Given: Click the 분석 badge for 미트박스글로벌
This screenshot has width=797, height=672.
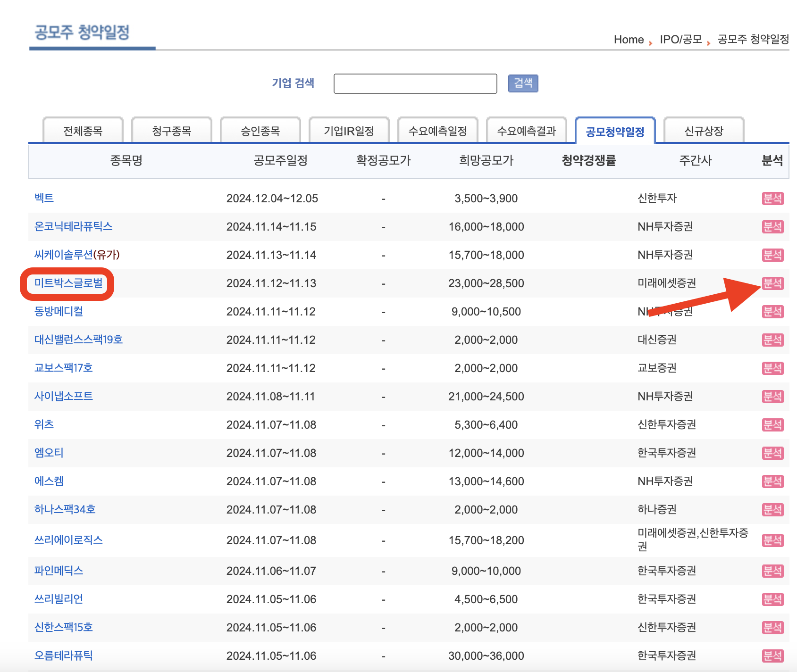Looking at the screenshot, I should point(772,283).
